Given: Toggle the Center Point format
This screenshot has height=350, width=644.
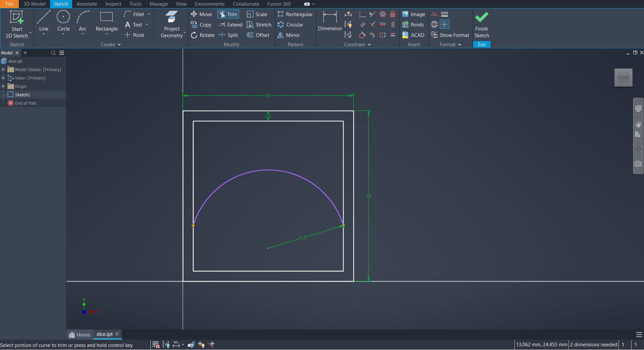Looking at the screenshot, I should 445,24.
